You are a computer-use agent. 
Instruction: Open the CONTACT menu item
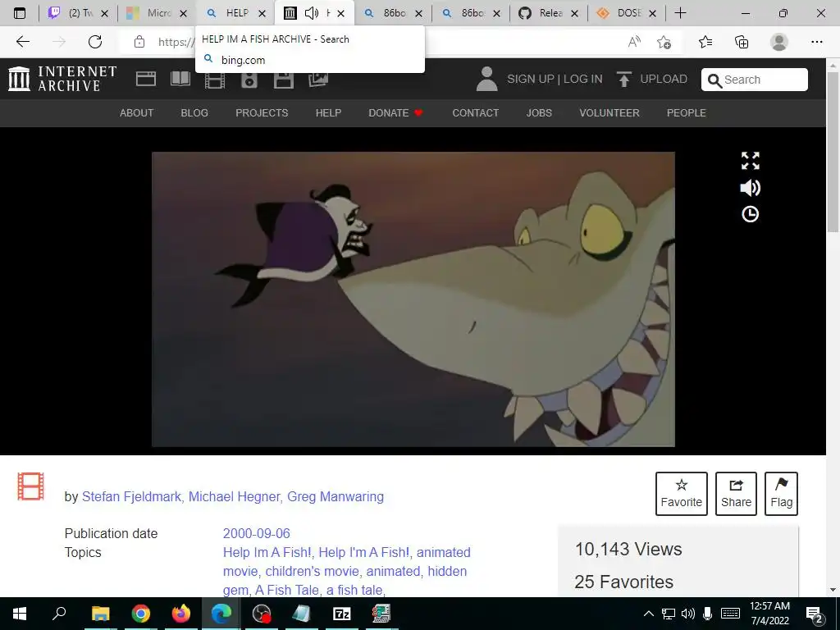point(475,113)
